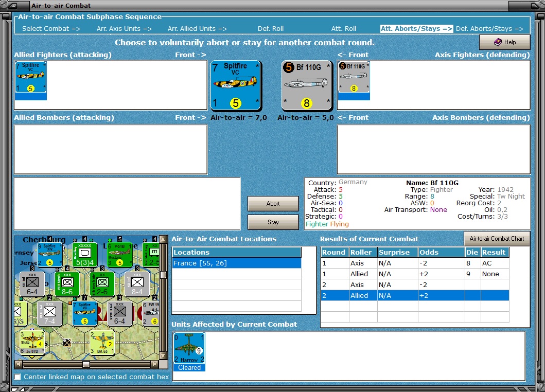Screen dimensions: 545x392
Task: Click the Bradley 5(3)4 headquarters counter on map
Action: tap(85, 255)
